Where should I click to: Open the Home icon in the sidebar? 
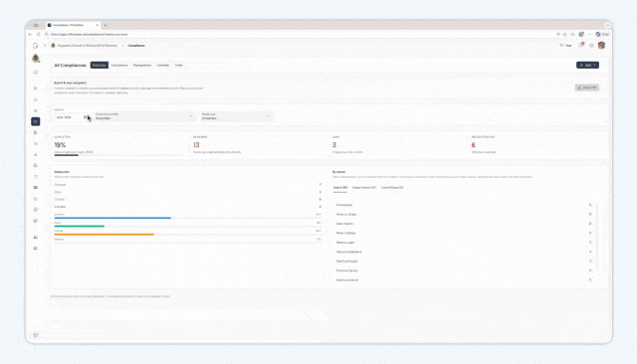pyautogui.click(x=36, y=72)
